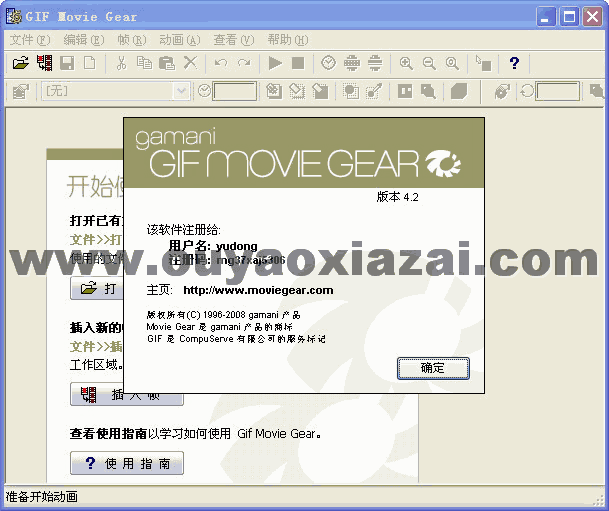Click the copy toolbar icon
609x511 pixels.
[144, 63]
